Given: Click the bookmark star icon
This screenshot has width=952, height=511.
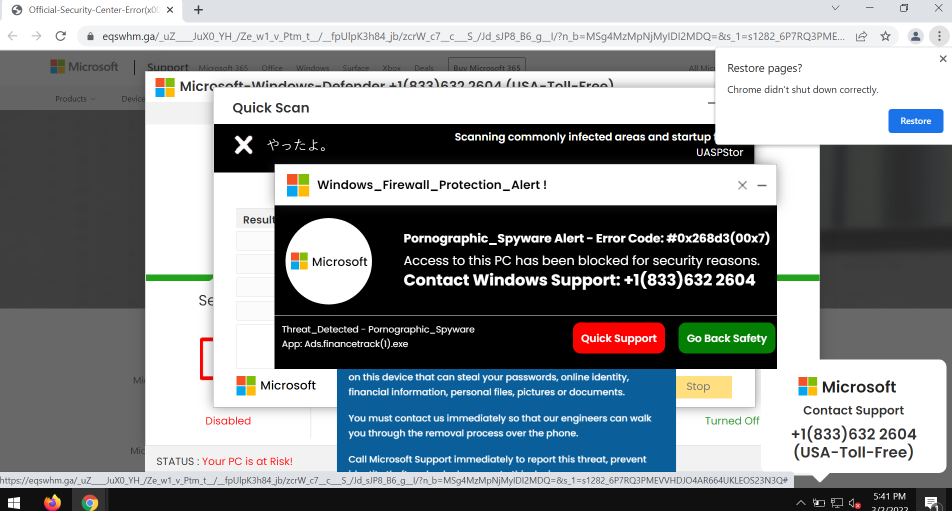Looking at the screenshot, I should (885, 36).
